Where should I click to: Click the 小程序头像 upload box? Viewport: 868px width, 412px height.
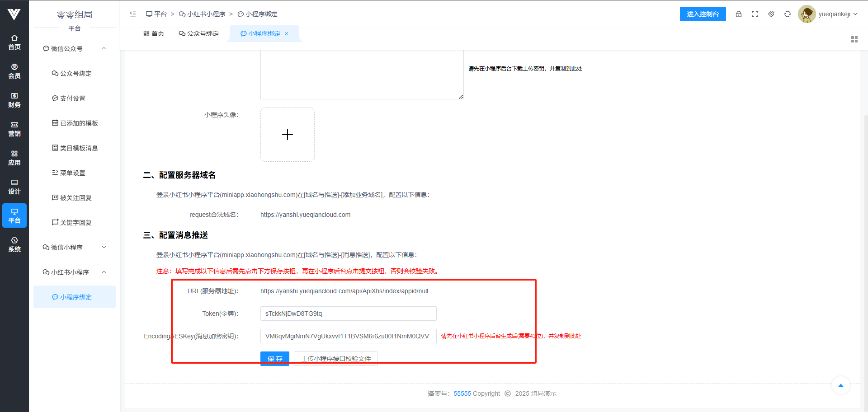click(288, 135)
